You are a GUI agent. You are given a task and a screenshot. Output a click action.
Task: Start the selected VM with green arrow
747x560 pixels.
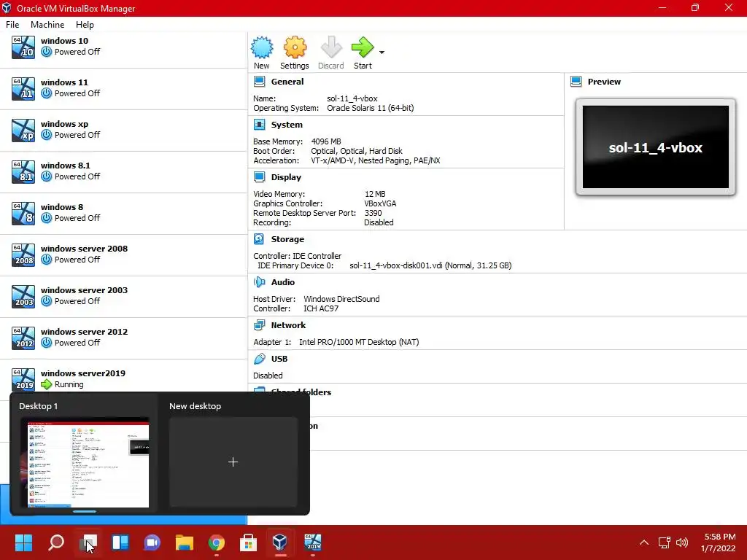[x=363, y=47]
